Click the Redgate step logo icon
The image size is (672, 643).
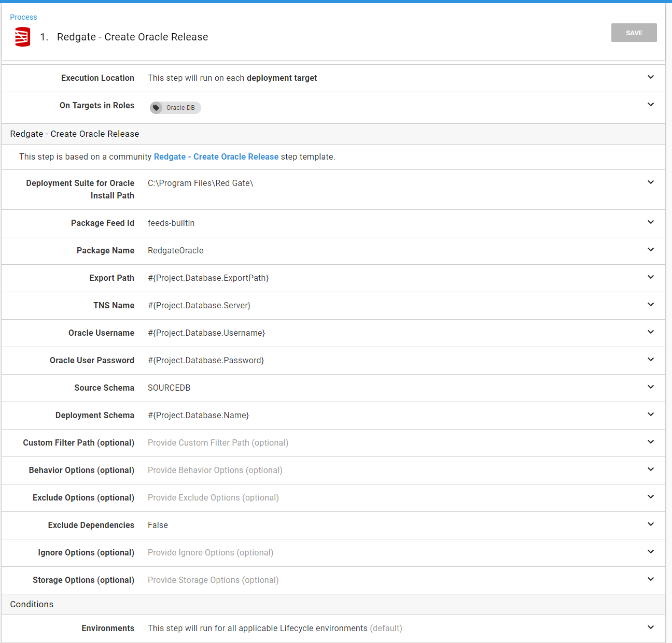click(22, 37)
